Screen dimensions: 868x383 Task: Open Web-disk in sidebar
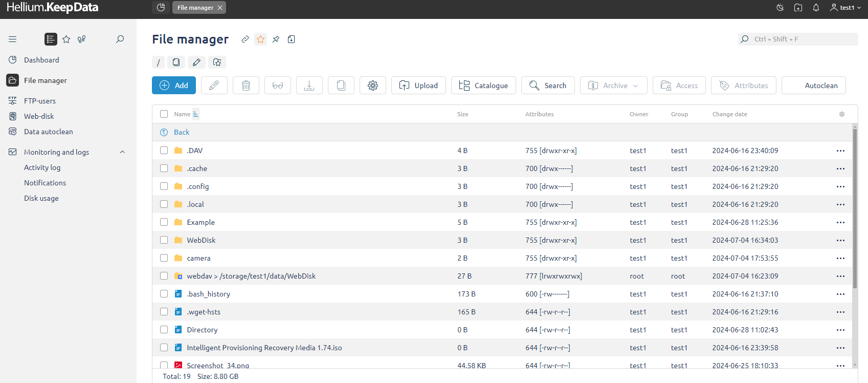39,116
